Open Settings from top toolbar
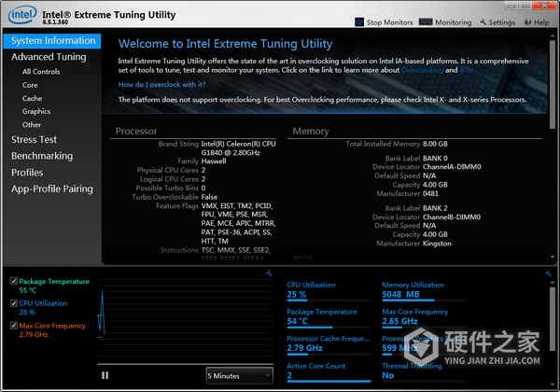 tap(497, 22)
